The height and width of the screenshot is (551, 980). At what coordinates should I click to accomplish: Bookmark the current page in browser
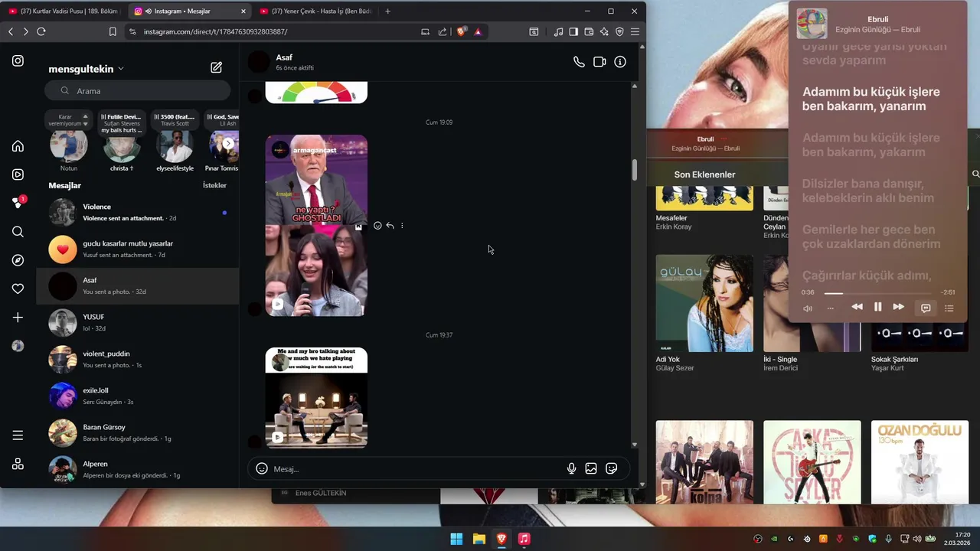coord(113,31)
